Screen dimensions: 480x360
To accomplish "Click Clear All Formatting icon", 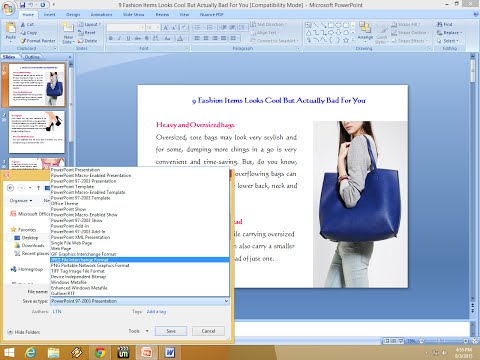I will [x=184, y=28].
